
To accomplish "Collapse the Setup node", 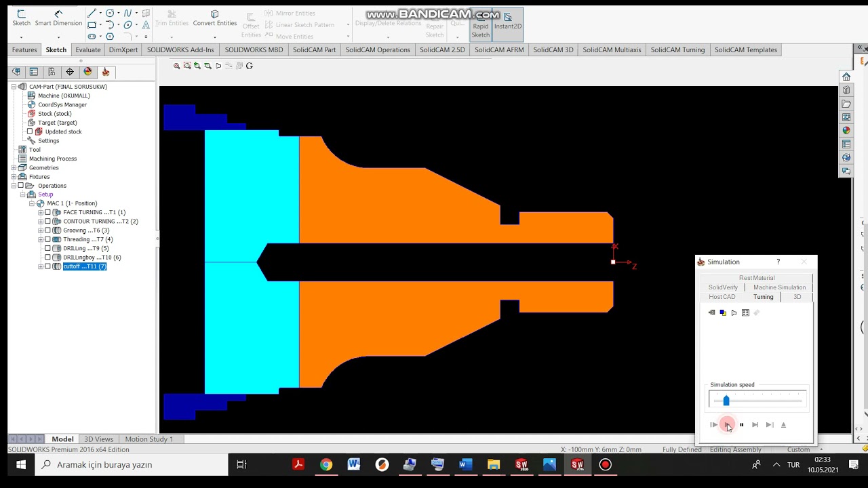I will (x=22, y=195).
